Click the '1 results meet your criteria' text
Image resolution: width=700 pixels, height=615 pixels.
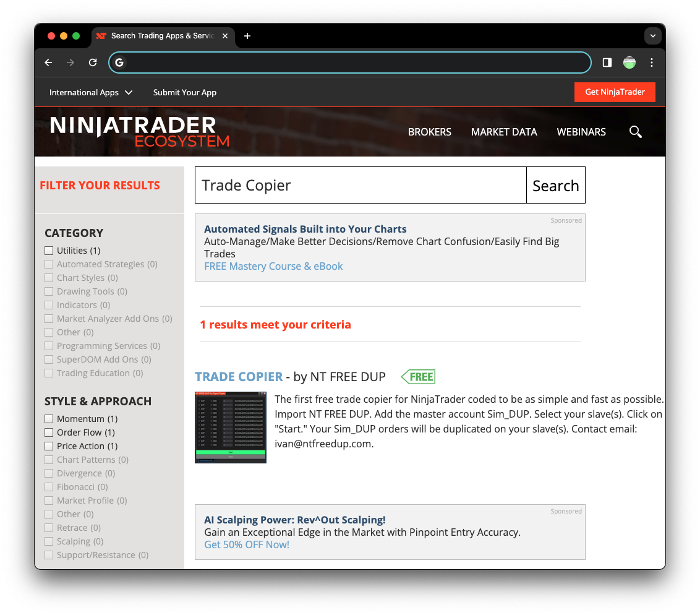coord(275,325)
